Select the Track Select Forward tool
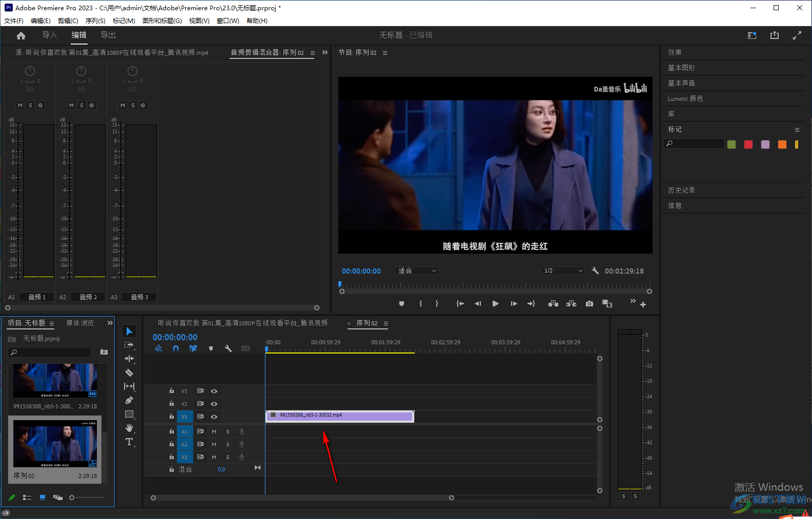The height and width of the screenshot is (519, 812). click(x=129, y=345)
